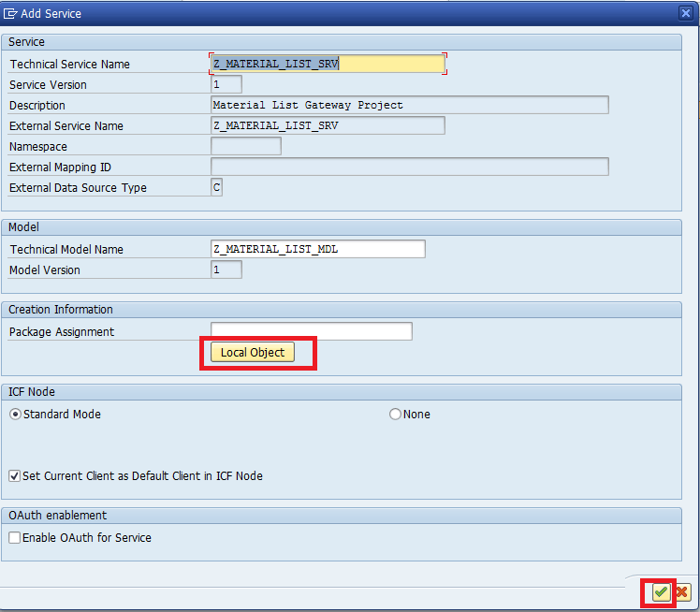Viewport: 700px width, 612px height.
Task: Uncheck Set Current Client as Default Client
Action: 15,475
